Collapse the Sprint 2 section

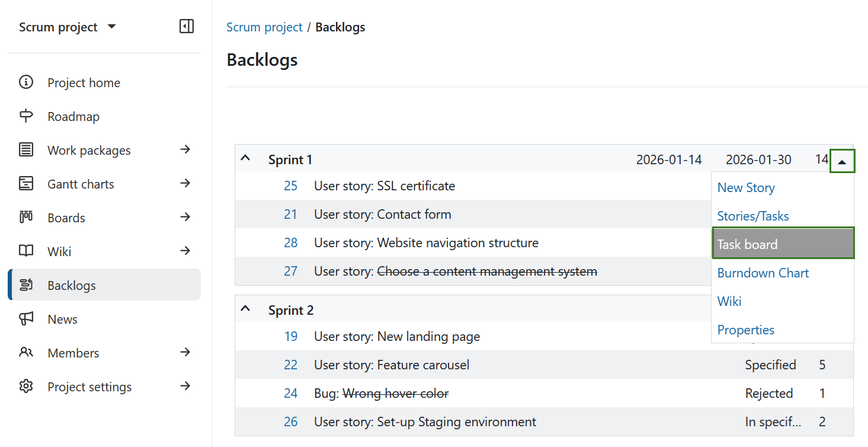[x=245, y=308]
